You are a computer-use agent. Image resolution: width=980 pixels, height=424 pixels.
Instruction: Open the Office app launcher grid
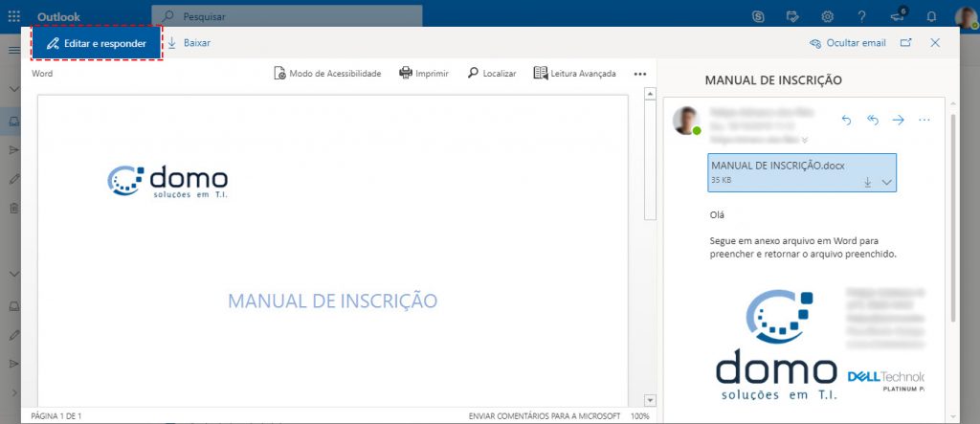point(13,17)
